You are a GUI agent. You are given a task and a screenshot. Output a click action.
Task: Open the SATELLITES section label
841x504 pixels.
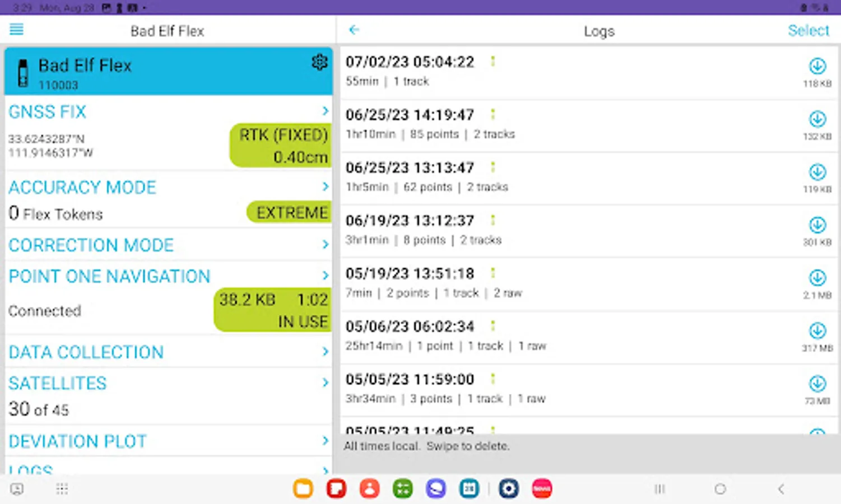[58, 383]
